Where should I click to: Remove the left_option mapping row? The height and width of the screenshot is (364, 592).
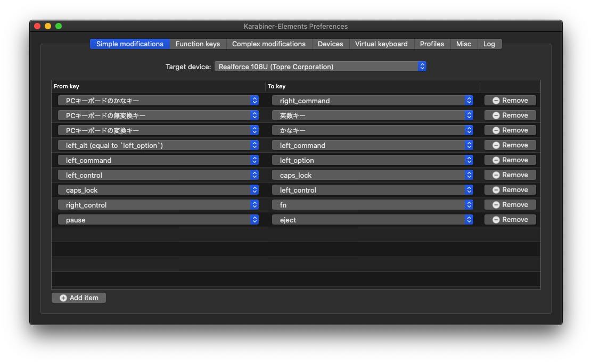pyautogui.click(x=510, y=160)
